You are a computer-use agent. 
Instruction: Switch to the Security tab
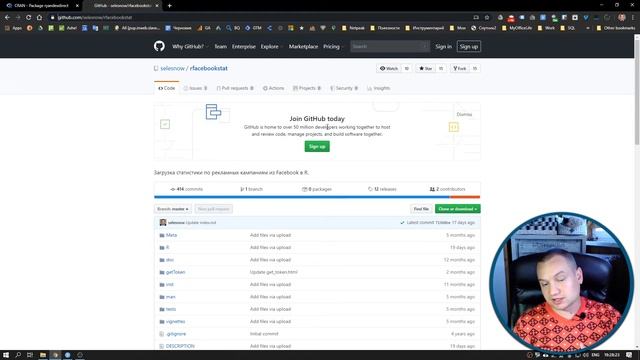click(x=344, y=88)
